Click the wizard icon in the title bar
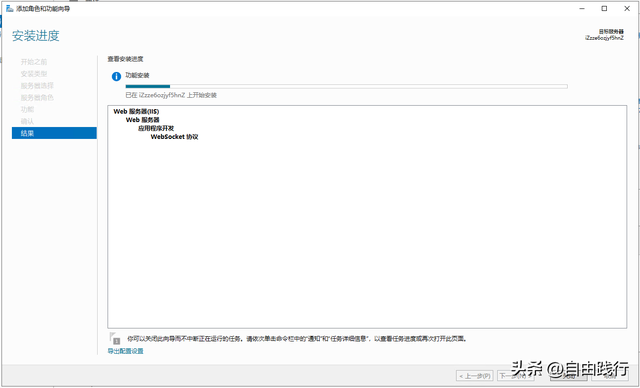Viewport: 640px width, 388px height. pyautogui.click(x=10, y=9)
